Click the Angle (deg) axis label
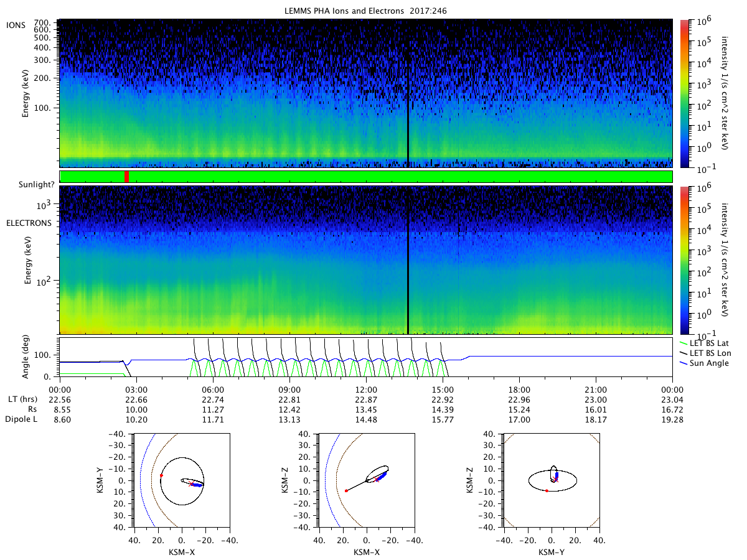Screen dimensions: 747x560 (26, 358)
